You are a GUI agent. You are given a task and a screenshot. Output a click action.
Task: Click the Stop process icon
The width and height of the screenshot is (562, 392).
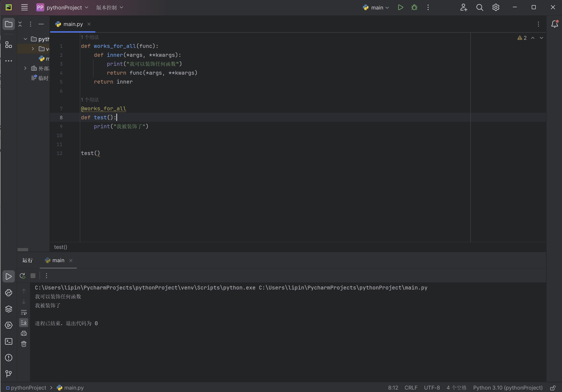pyautogui.click(x=33, y=275)
